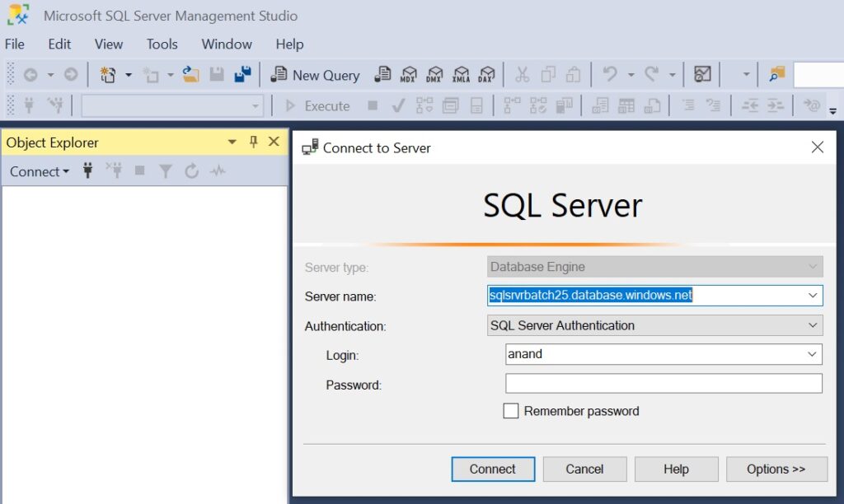
Task: Open the Undo history dropdown arrow
Action: click(631, 75)
